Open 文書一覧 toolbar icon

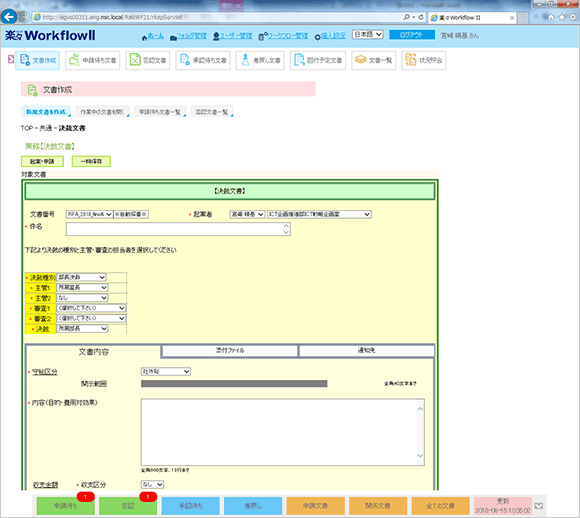[360, 60]
